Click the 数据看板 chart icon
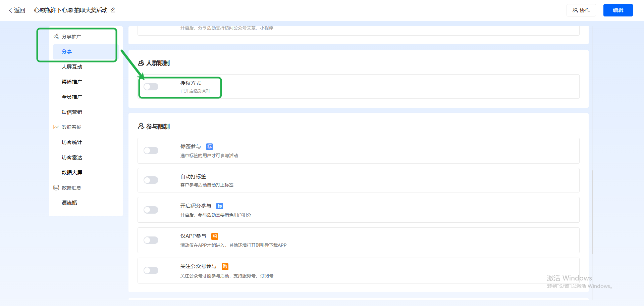Image resolution: width=644 pixels, height=306 pixels. tap(56, 127)
